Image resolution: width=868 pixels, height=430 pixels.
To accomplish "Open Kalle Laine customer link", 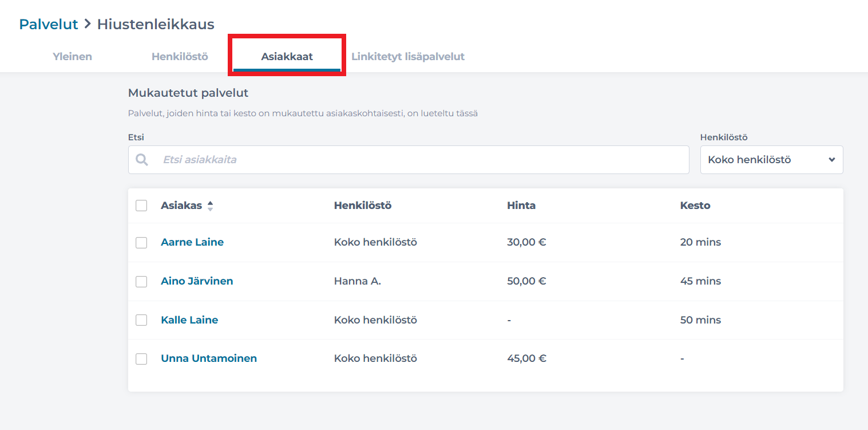I will (x=189, y=320).
